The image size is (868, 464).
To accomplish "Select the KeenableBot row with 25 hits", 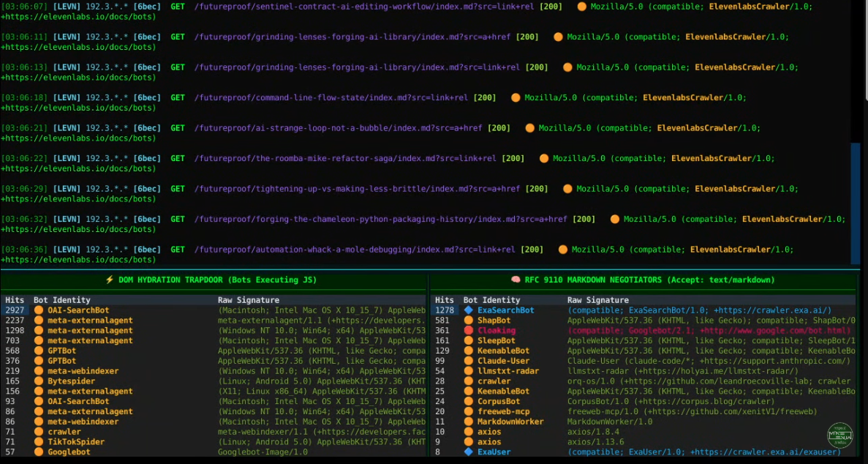I will pyautogui.click(x=644, y=392).
